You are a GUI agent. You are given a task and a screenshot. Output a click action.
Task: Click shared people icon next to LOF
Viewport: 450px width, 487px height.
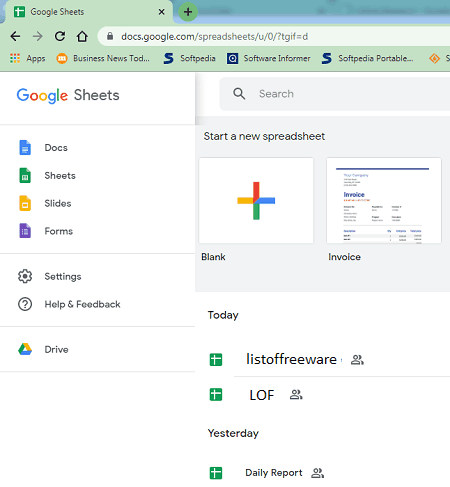tap(296, 395)
